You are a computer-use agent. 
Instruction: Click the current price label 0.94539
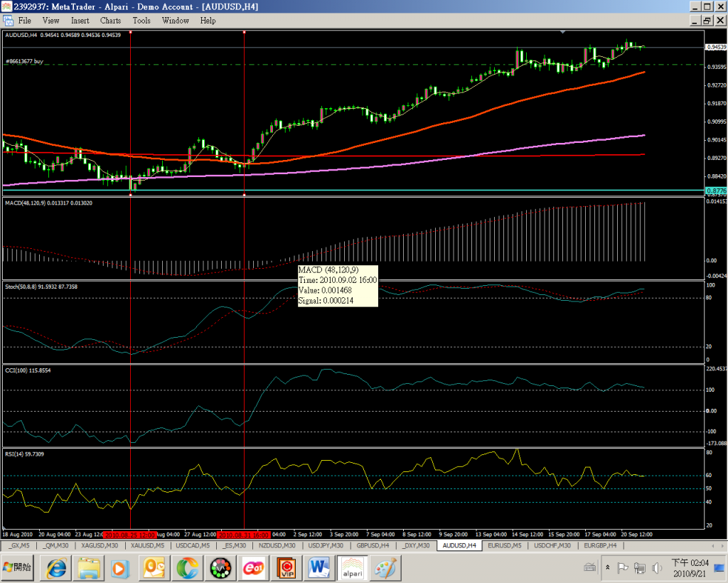716,47
